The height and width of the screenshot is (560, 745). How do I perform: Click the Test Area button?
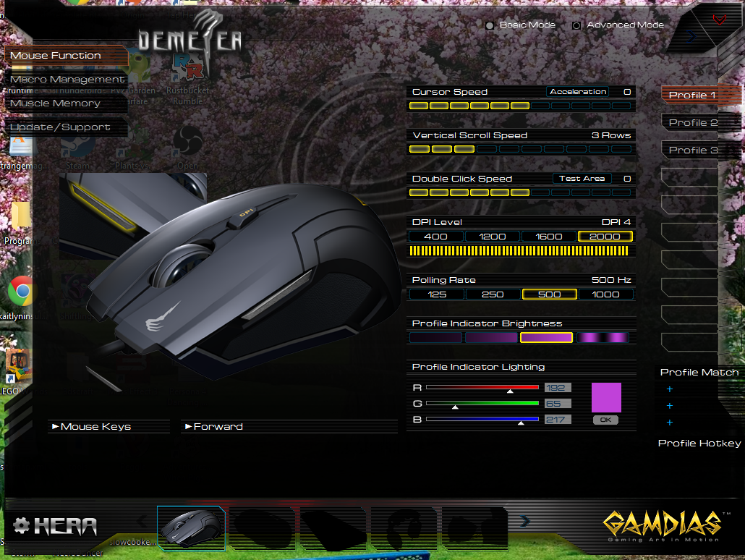click(x=582, y=179)
